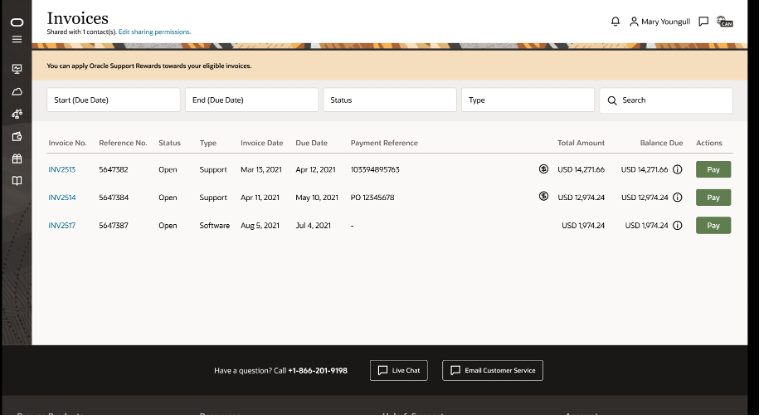Sort by Type column header
Image resolution: width=760 pixels, height=416 pixels.
(208, 143)
